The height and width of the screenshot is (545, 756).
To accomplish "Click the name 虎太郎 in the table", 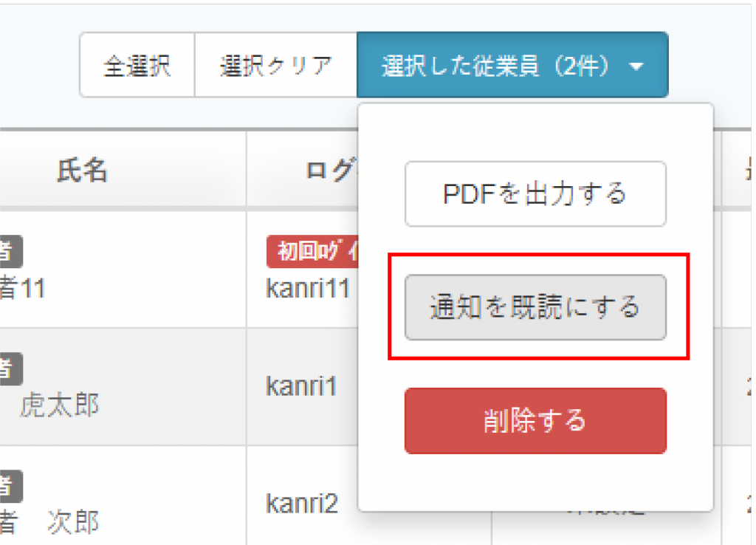I will click(x=59, y=405).
